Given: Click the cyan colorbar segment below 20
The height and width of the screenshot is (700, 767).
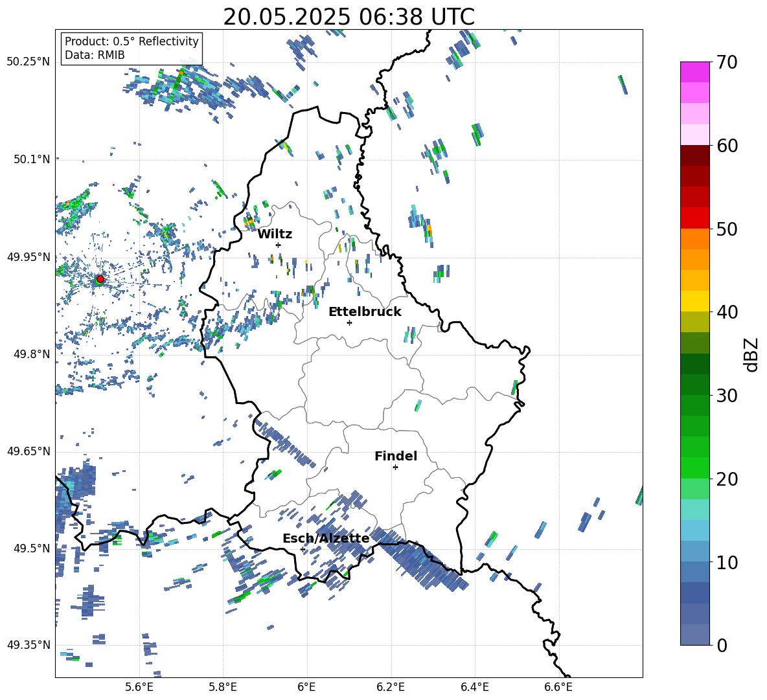Looking at the screenshot, I should pyautogui.click(x=694, y=509).
